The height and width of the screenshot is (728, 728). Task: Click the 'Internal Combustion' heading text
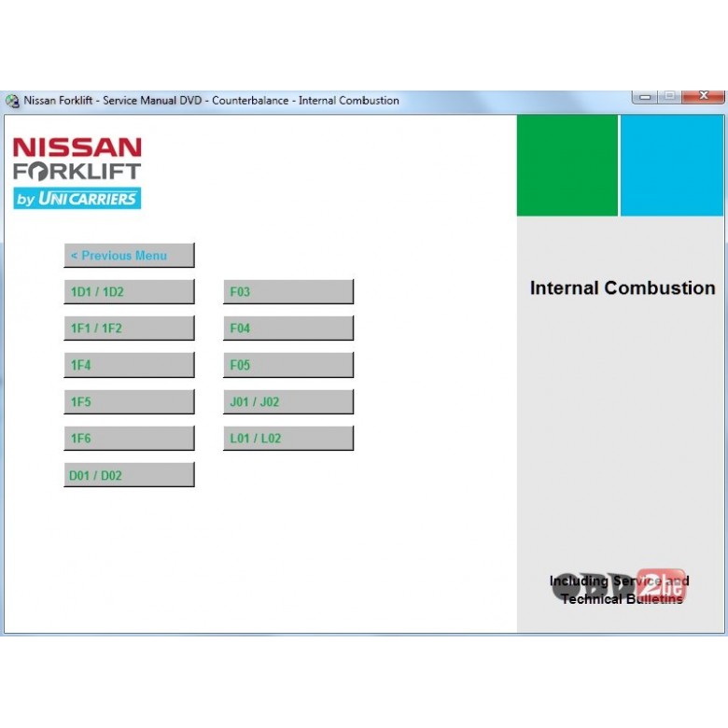(x=623, y=287)
